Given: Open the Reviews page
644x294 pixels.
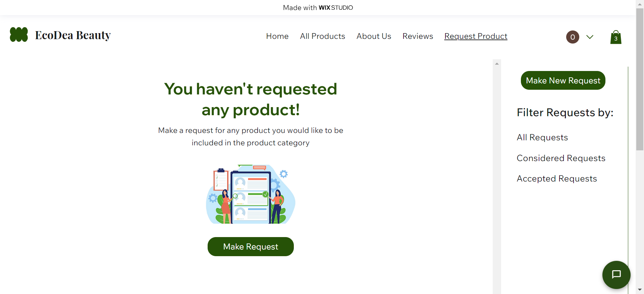Looking at the screenshot, I should 418,36.
